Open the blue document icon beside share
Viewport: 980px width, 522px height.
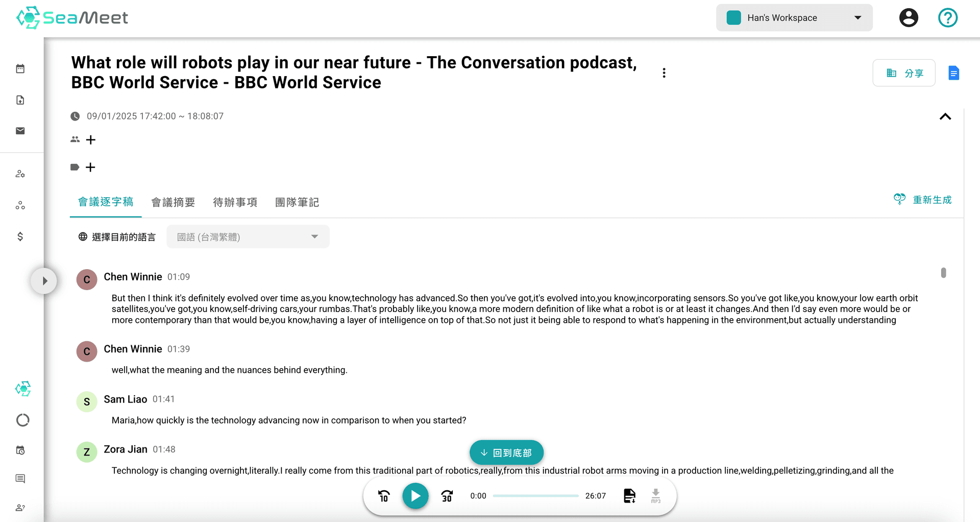[953, 73]
